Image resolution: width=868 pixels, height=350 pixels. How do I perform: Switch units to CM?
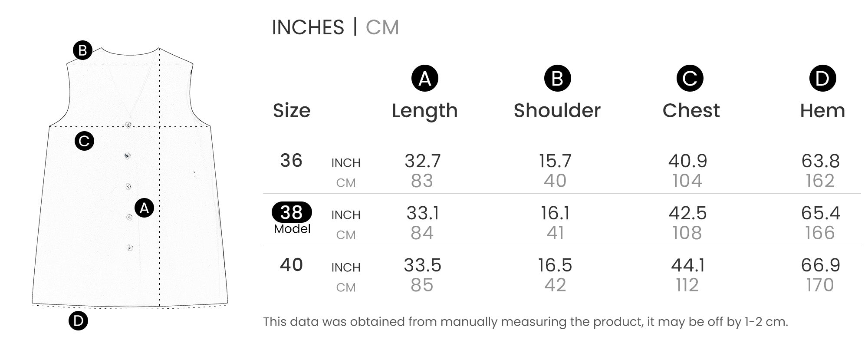click(382, 27)
